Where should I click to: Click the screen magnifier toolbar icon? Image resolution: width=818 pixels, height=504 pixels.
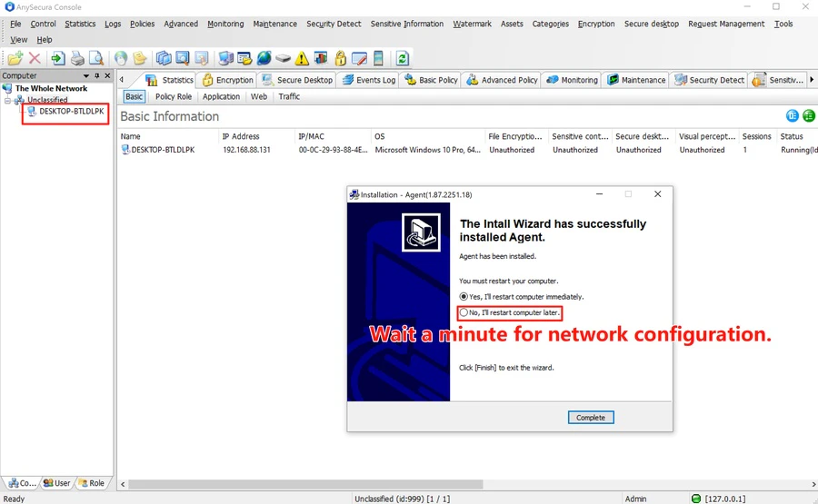click(183, 58)
